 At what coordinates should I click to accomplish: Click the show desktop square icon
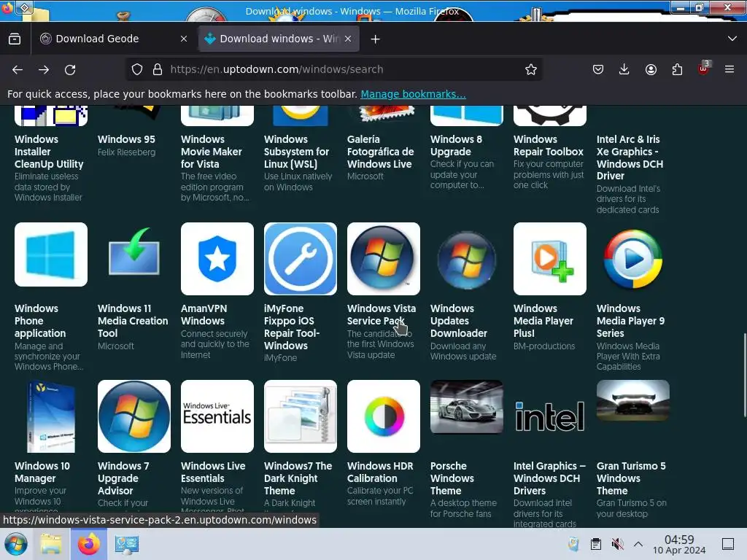click(727, 544)
